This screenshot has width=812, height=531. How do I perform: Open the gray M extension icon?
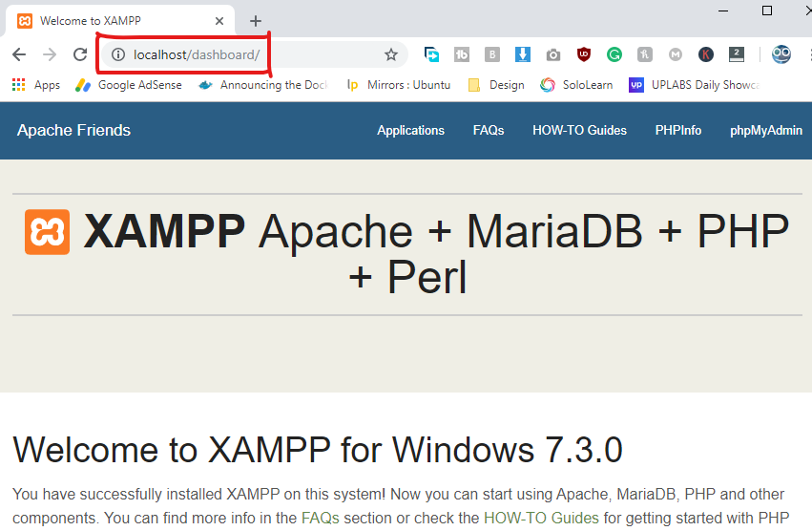click(676, 54)
